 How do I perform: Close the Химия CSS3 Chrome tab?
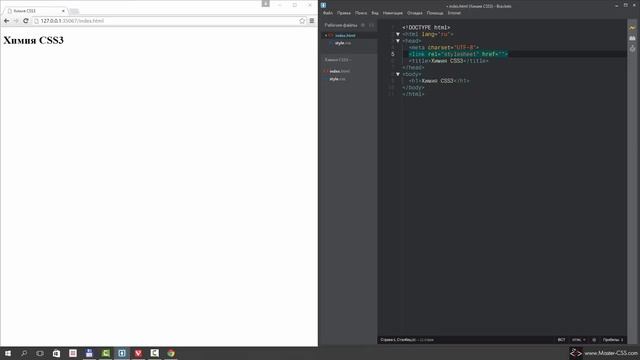(x=63, y=11)
